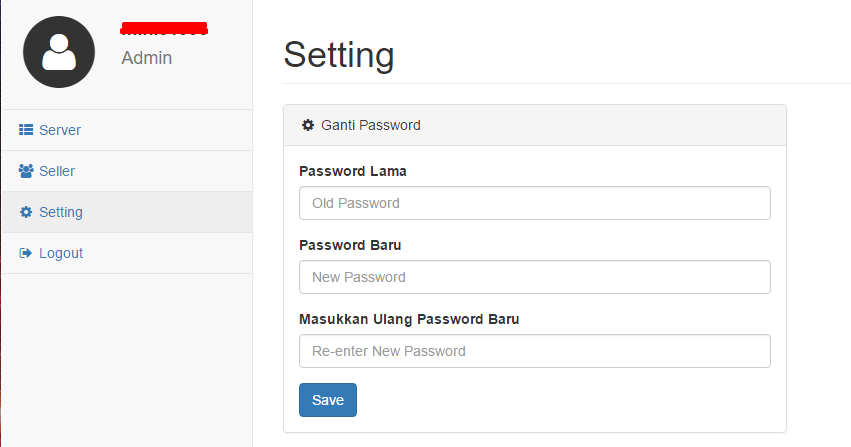This screenshot has width=851, height=447.
Task: Click the Server list icon in sidebar
Action: click(26, 130)
